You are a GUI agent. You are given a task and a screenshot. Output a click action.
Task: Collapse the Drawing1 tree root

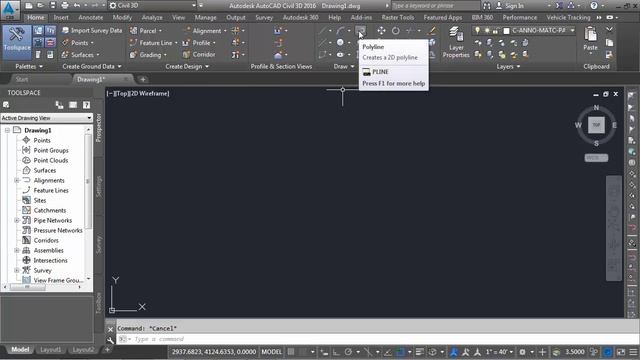7,130
